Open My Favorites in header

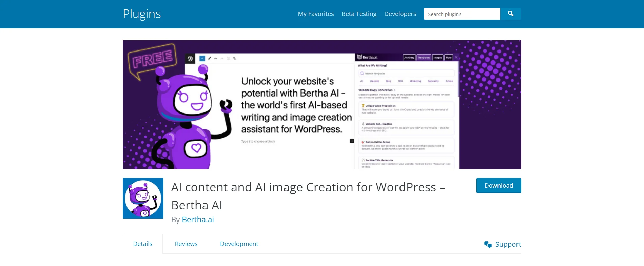click(x=316, y=14)
